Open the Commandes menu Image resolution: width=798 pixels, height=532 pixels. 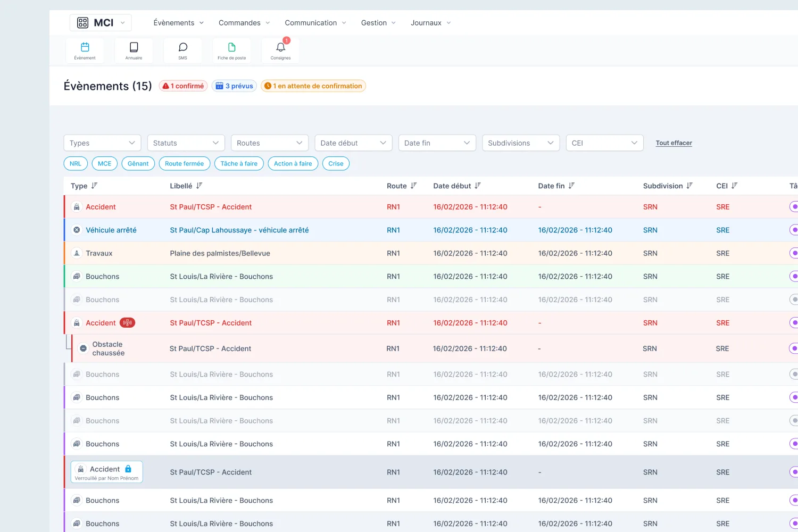click(244, 23)
